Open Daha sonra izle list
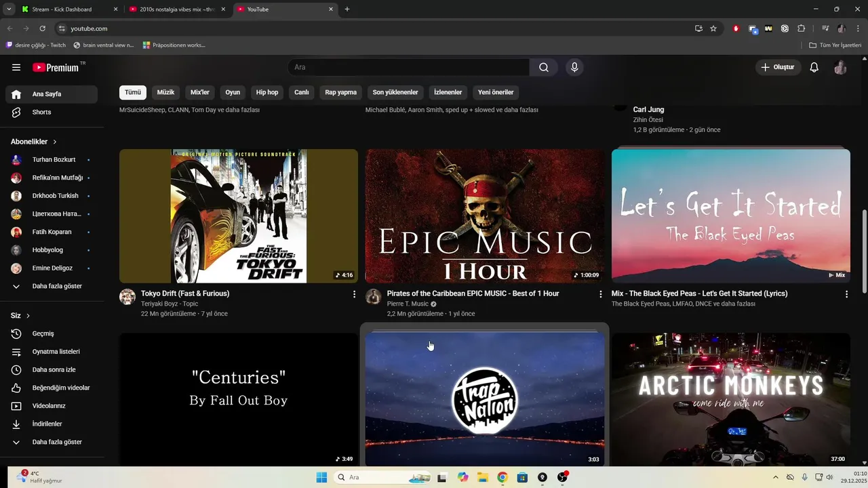Screen dimensions: 868x488 (x=52, y=370)
